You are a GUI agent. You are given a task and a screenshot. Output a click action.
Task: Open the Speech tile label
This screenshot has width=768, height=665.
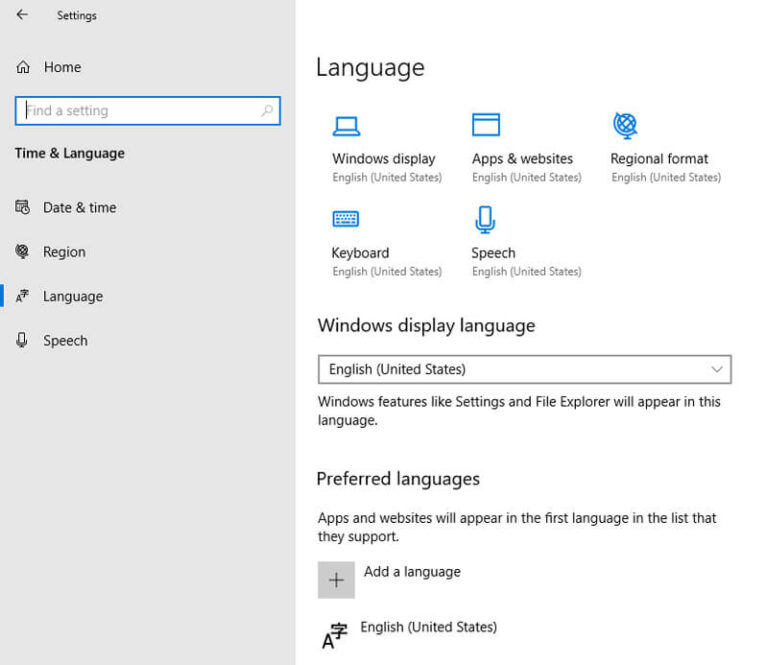(x=493, y=253)
